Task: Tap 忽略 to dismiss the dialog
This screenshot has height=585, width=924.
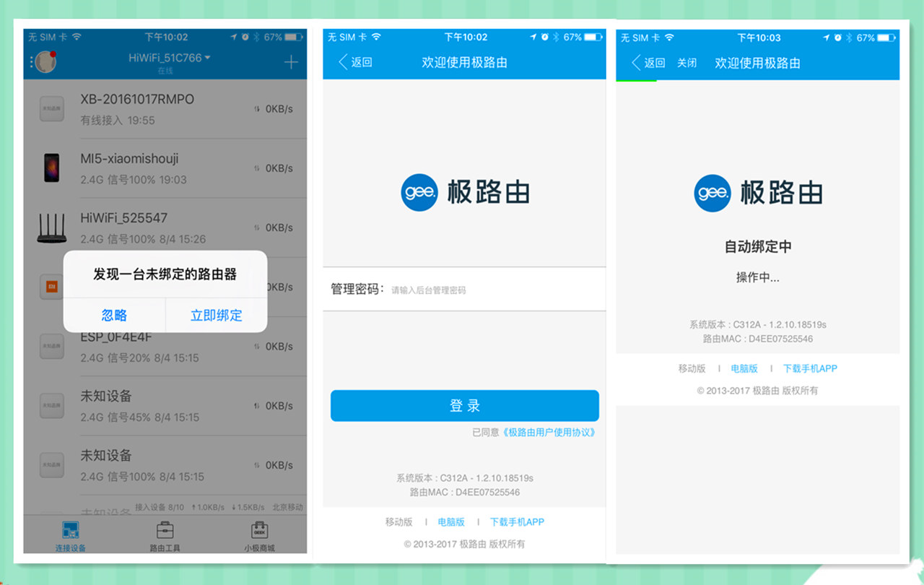Action: [114, 315]
